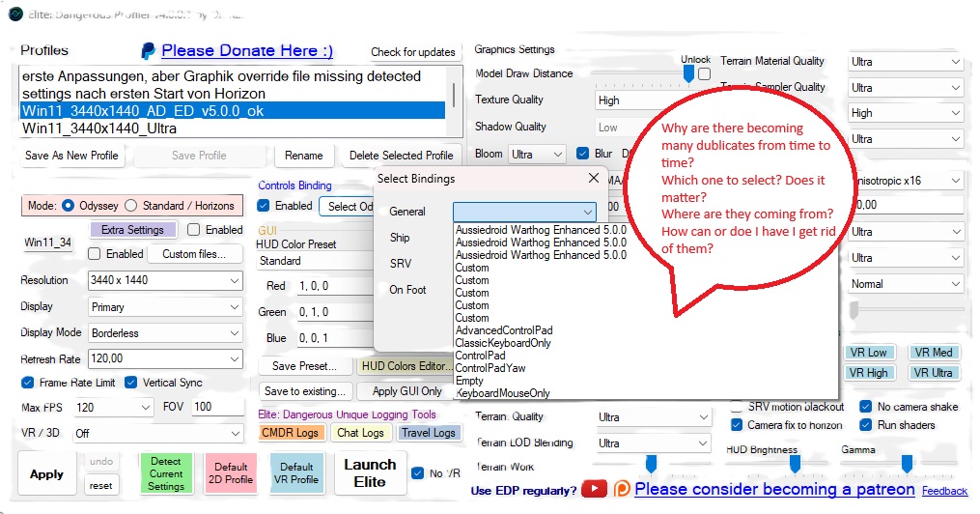Select first Aussiedroid Warthog Enhanced 5.0.0 option
Viewport: 980px width, 514px height.
(x=541, y=230)
